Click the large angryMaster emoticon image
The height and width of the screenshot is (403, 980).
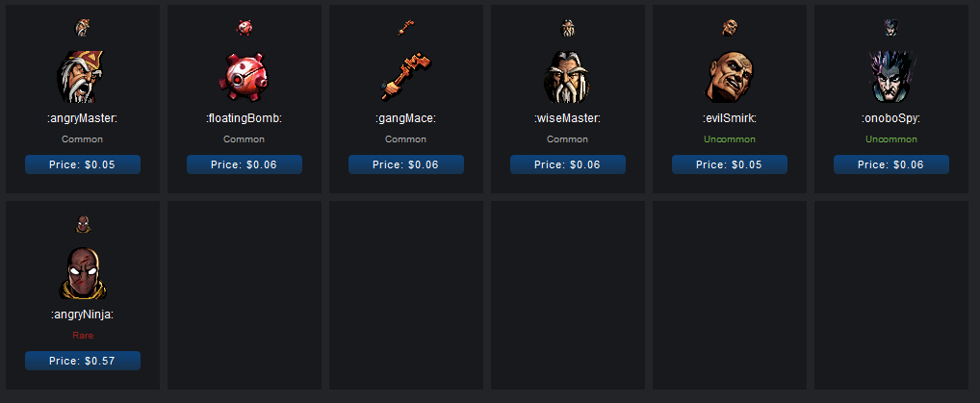click(82, 77)
